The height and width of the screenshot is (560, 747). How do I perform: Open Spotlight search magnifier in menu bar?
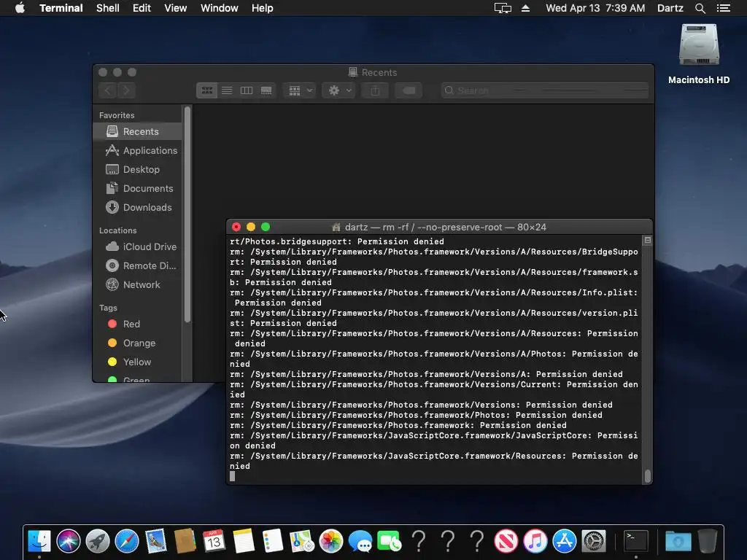point(700,8)
